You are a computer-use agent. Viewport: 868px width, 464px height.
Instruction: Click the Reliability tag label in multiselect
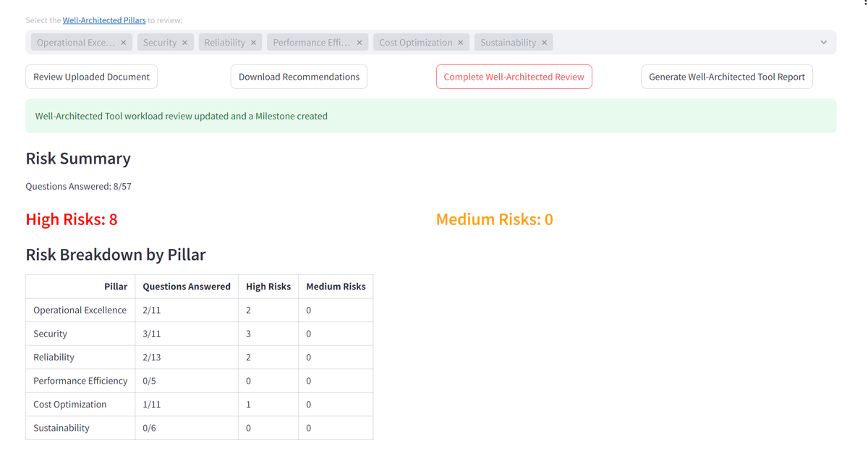(225, 43)
